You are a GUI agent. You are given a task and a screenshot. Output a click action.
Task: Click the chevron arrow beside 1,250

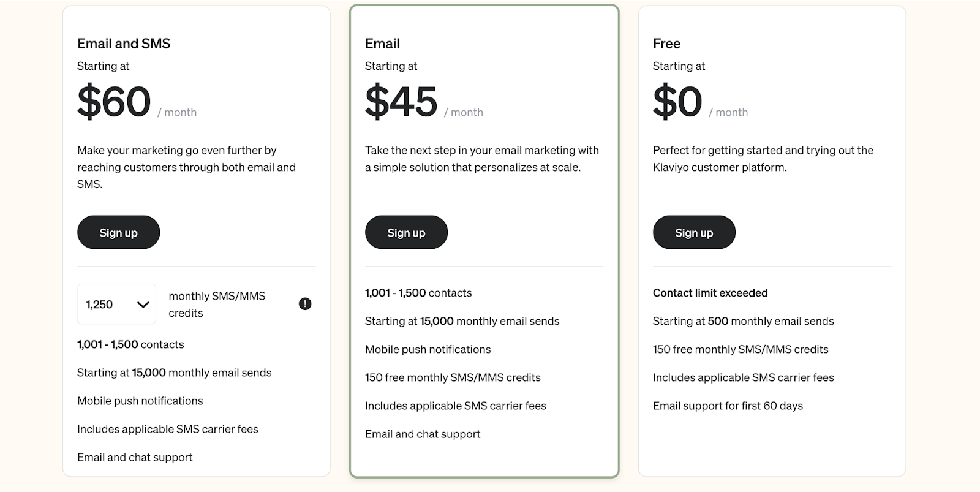point(143,305)
